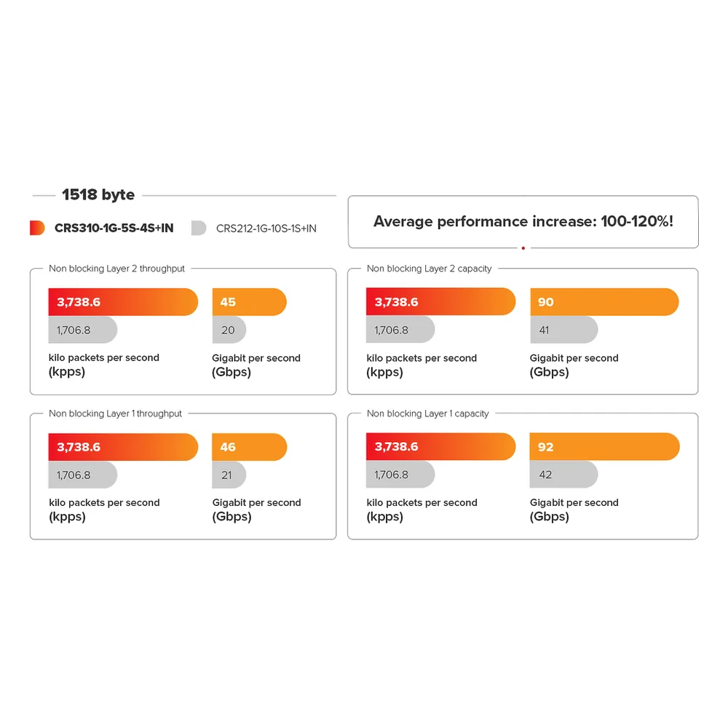Select the CRS310-1G-5S-4S+IN legend label
The image size is (728, 728).
pos(114,228)
